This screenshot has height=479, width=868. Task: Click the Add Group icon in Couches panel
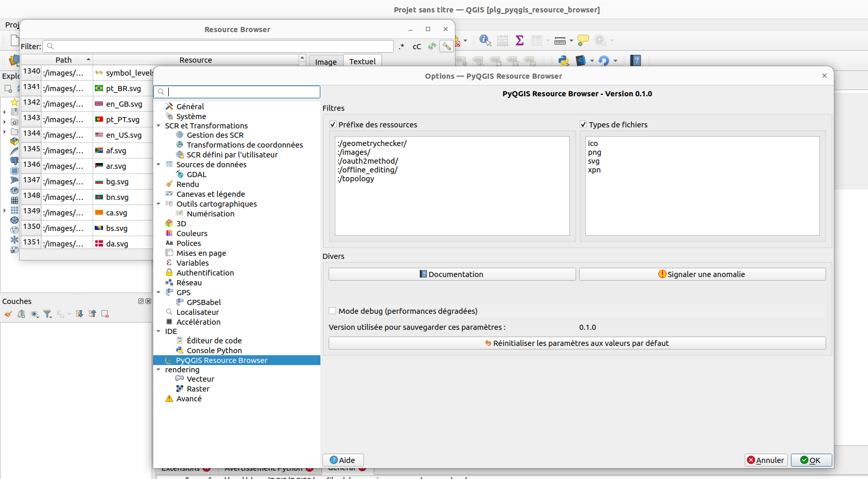(x=21, y=314)
